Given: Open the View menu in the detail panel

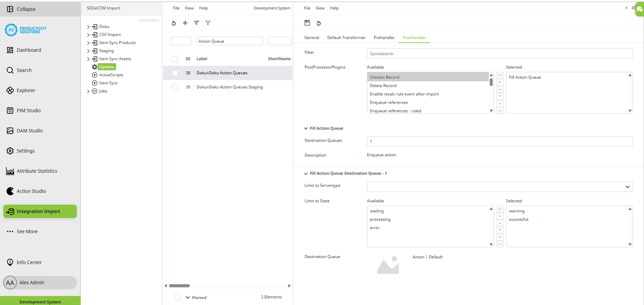Looking at the screenshot, I should 320,8.
